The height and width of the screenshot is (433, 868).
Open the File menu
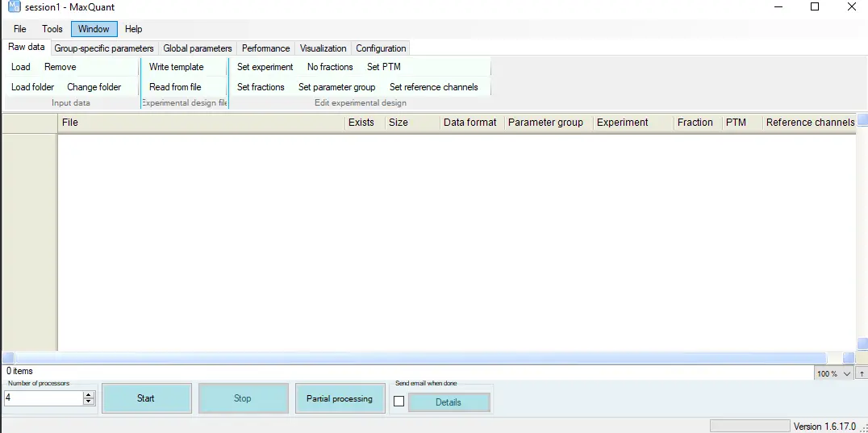pos(20,29)
